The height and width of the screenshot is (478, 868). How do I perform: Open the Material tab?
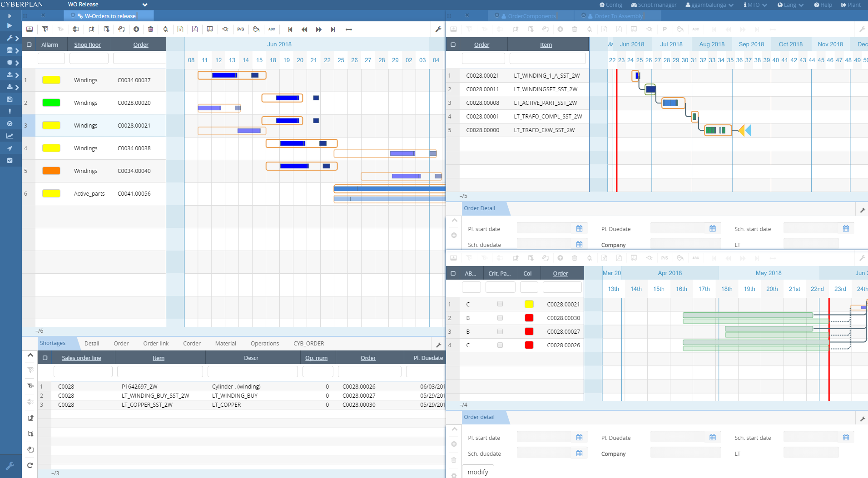[x=225, y=344]
